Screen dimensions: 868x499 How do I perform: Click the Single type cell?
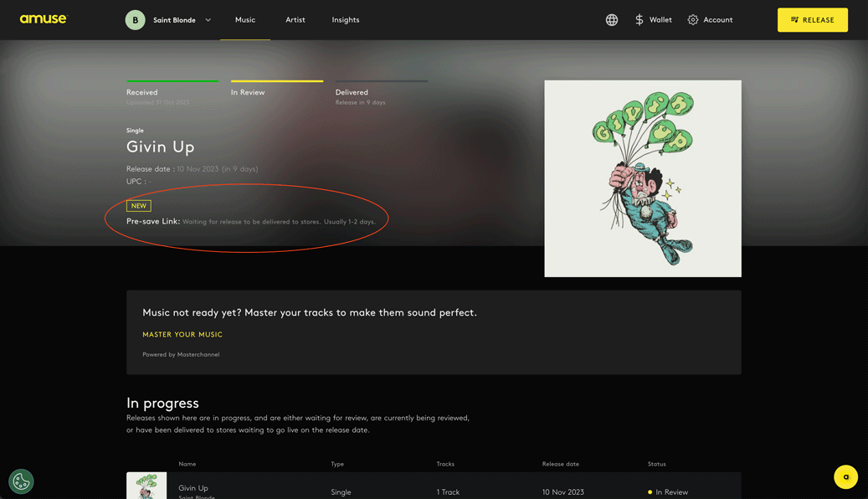pyautogui.click(x=341, y=491)
